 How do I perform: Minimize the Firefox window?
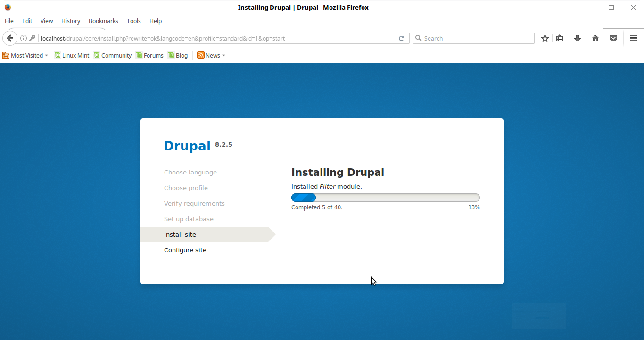tap(589, 8)
